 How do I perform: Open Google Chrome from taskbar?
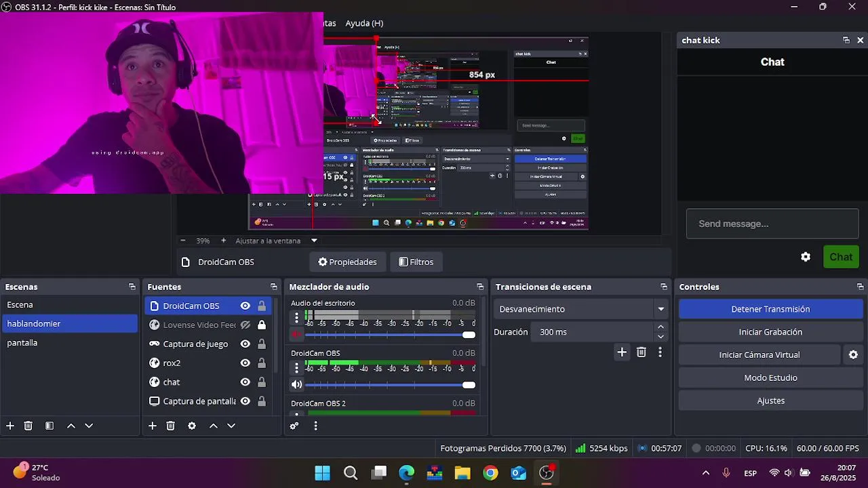[x=490, y=473]
